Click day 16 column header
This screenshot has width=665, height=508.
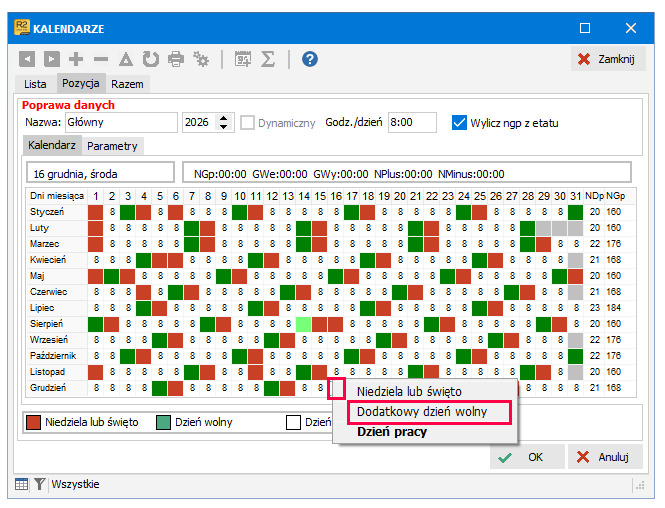pyautogui.click(x=336, y=196)
